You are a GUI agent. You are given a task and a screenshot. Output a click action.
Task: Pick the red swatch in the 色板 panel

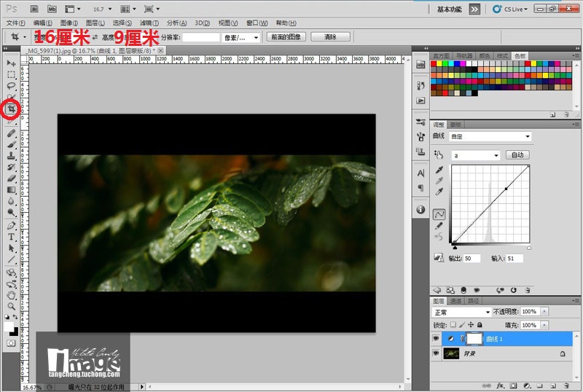point(435,65)
